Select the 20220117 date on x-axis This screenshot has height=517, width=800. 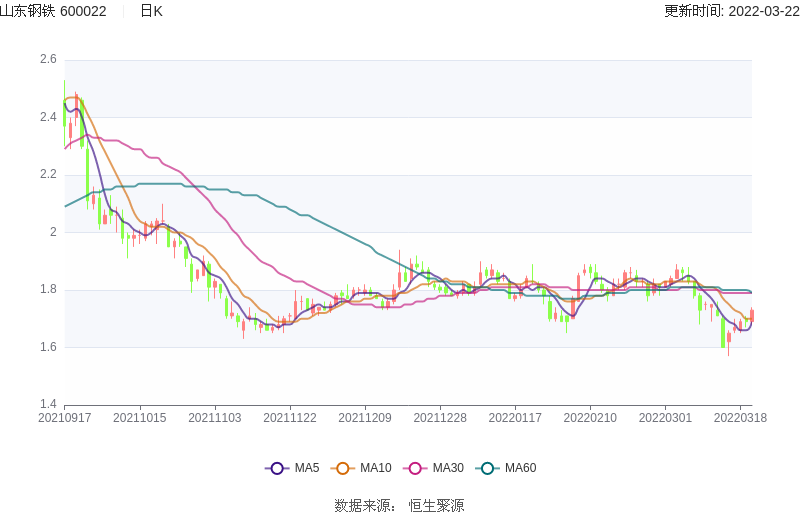pyautogui.click(x=515, y=418)
